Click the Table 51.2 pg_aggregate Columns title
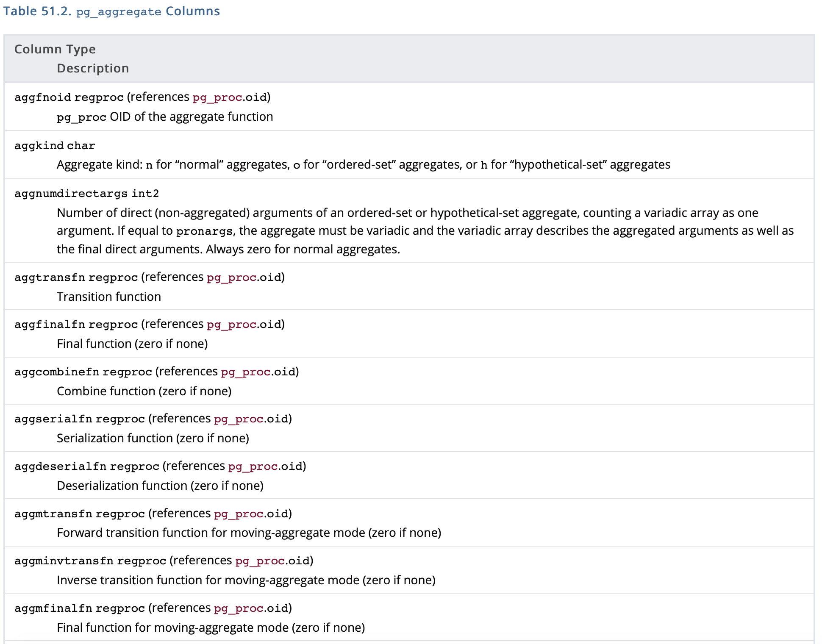 coord(111,11)
